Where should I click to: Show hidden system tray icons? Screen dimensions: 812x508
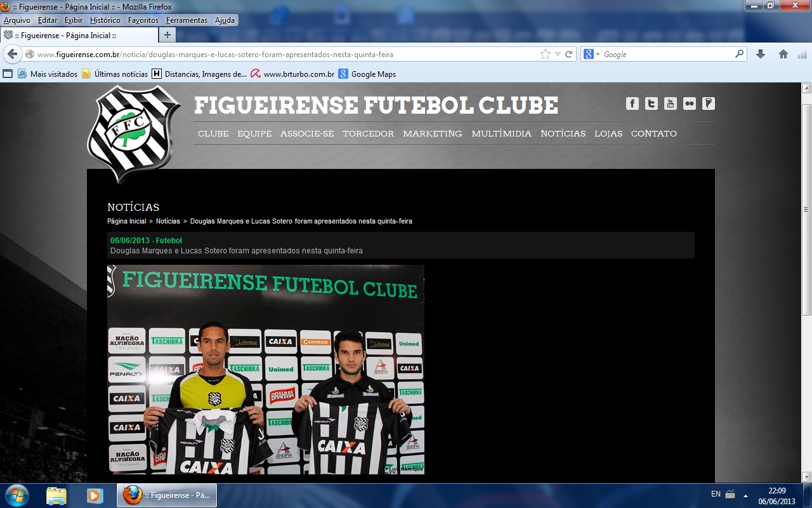coord(745,495)
